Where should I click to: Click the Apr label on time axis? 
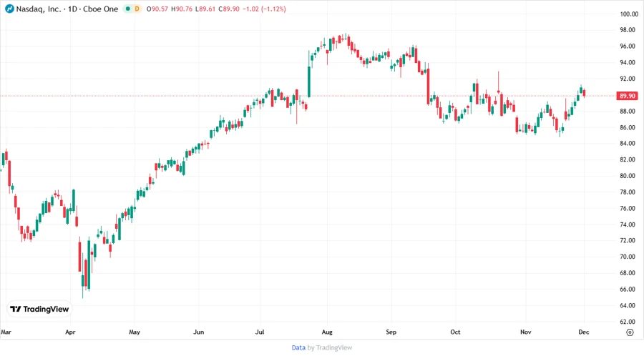70,332
